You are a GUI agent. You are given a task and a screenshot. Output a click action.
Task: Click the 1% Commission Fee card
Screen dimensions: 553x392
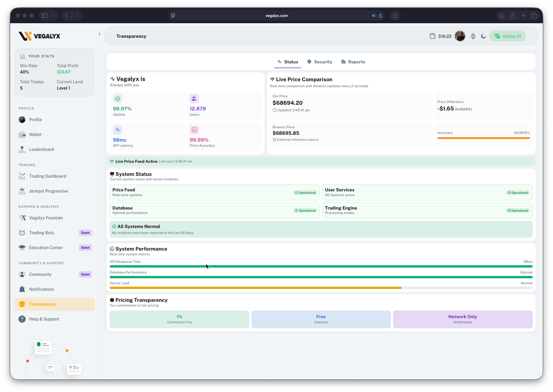179,319
